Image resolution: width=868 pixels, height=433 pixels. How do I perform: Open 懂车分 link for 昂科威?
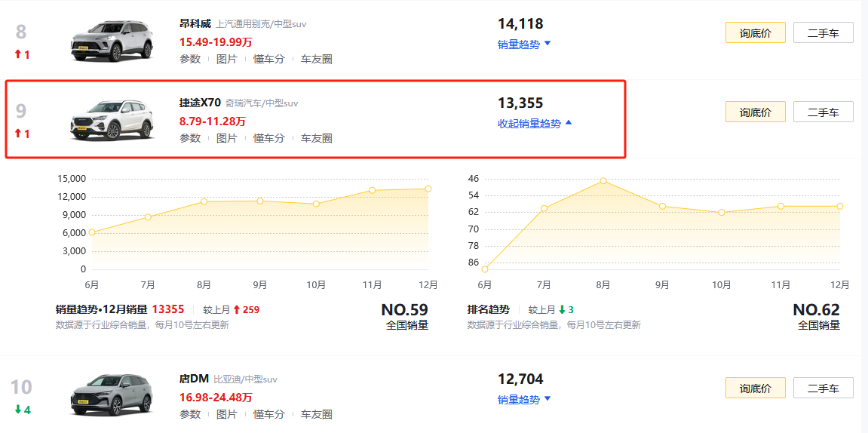(269, 60)
